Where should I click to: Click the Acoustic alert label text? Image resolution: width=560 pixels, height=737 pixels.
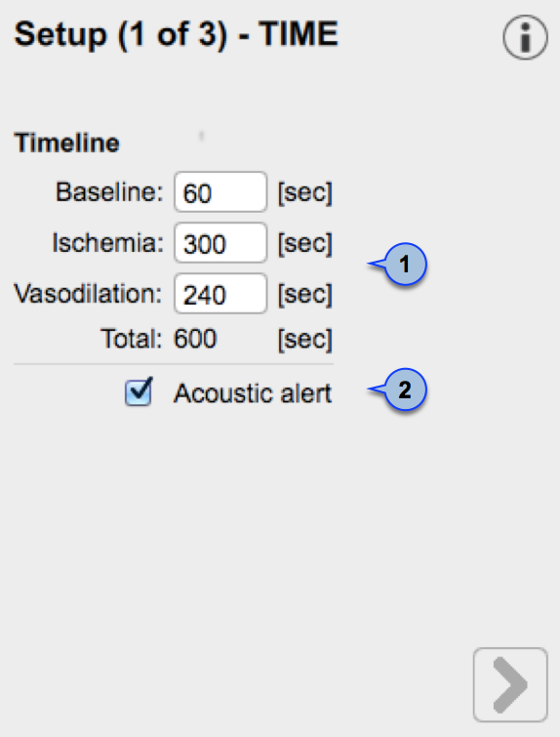click(253, 393)
